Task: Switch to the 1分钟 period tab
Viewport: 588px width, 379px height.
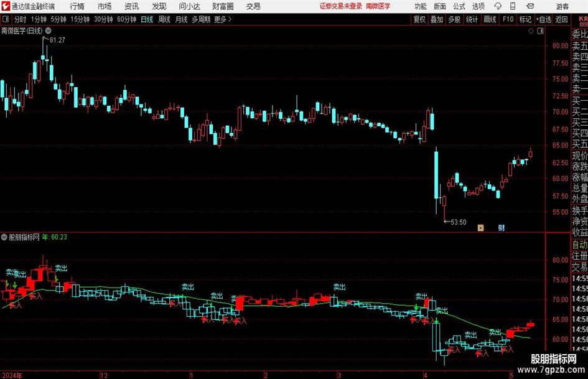Action: point(39,19)
